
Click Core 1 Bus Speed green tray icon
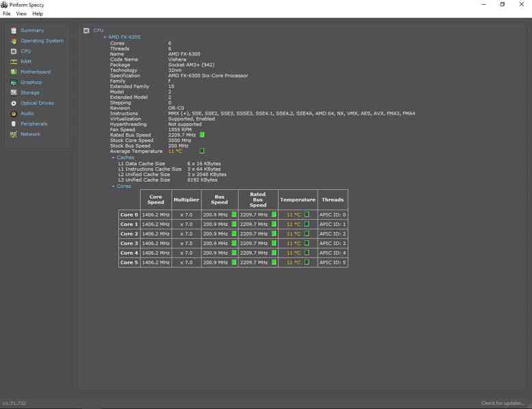(x=234, y=224)
